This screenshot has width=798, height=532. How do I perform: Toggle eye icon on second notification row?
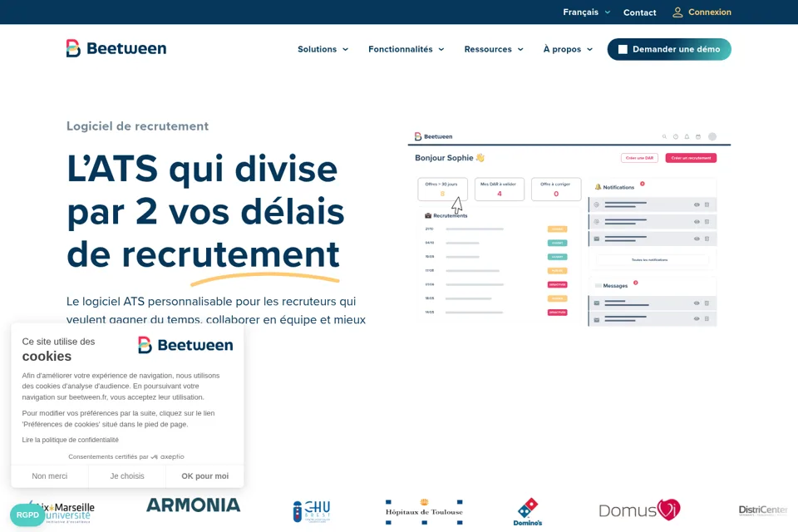697,221
